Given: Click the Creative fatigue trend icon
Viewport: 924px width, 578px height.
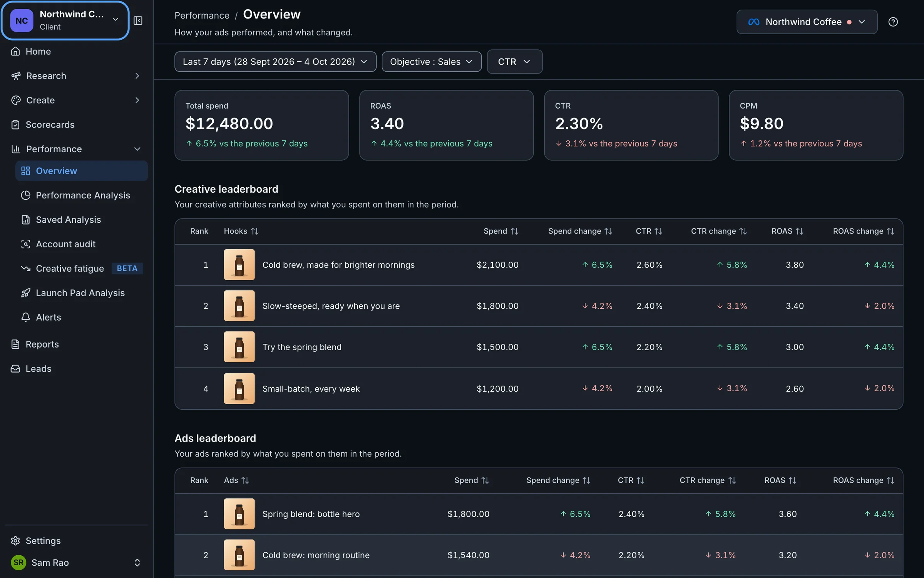Looking at the screenshot, I should (x=25, y=268).
